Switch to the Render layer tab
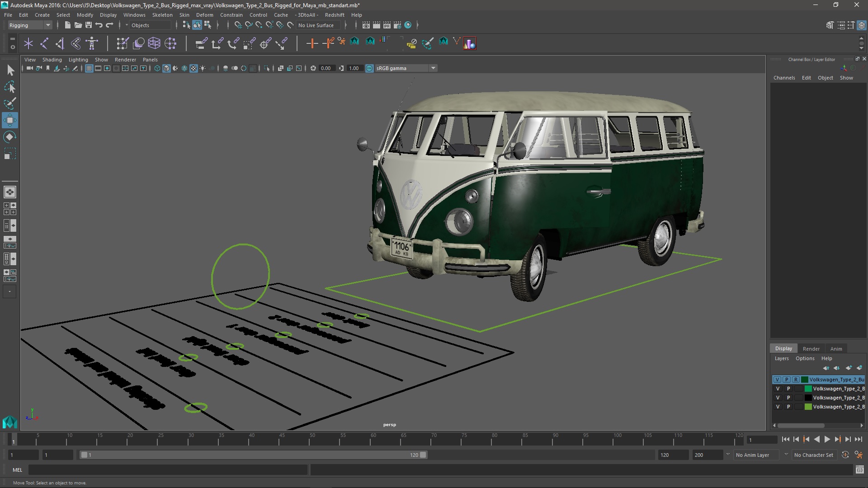Screen dimensions: 868x488 (x=811, y=349)
